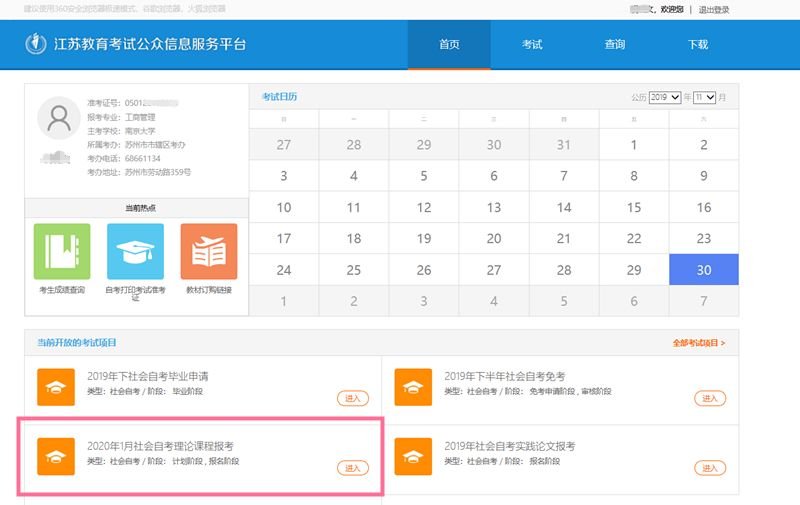Select highlighted date 30 in calendar
Image resolution: width=800 pixels, height=505 pixels.
coord(704,270)
